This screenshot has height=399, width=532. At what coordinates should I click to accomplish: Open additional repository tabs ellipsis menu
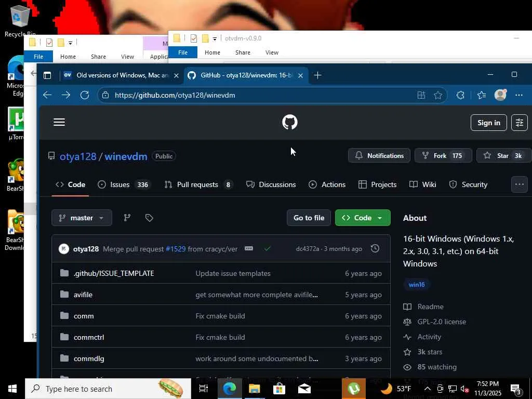coord(520,184)
